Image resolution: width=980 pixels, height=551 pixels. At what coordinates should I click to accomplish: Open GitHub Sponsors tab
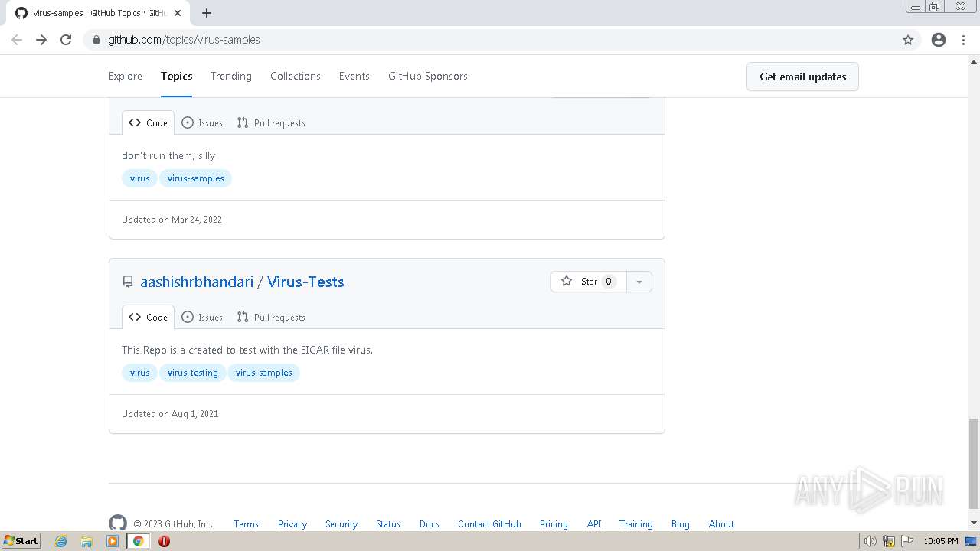[x=428, y=76]
